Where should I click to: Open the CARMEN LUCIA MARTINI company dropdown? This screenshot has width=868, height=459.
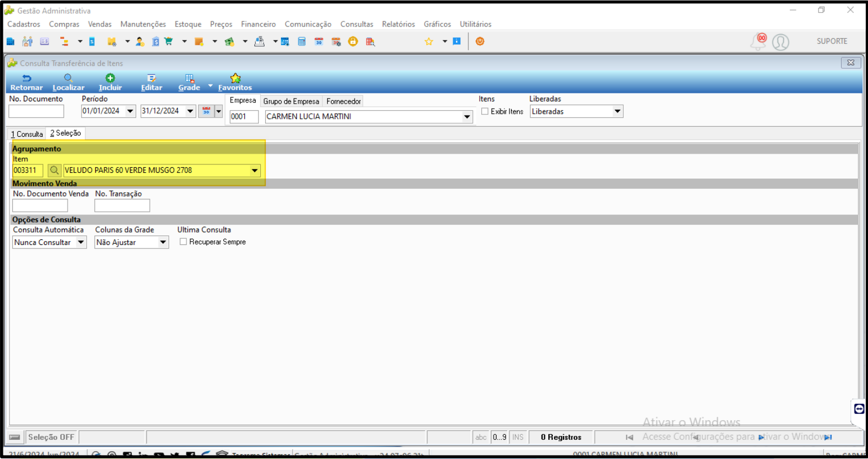(x=467, y=117)
